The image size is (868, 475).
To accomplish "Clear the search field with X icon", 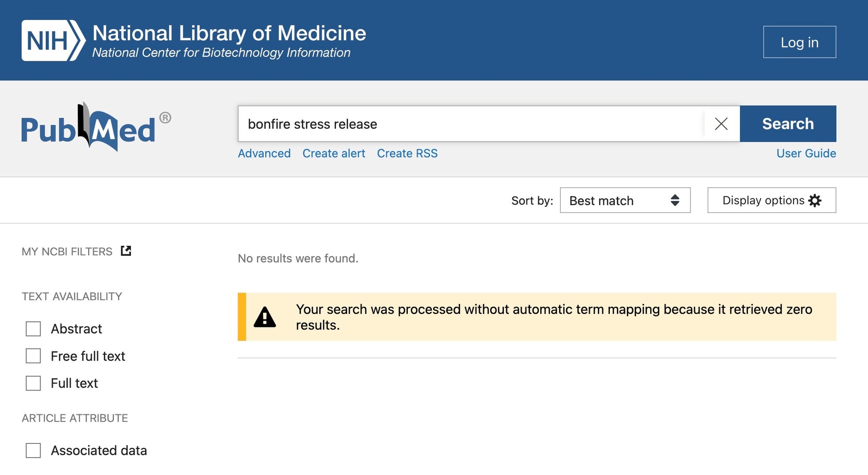I will pos(721,124).
